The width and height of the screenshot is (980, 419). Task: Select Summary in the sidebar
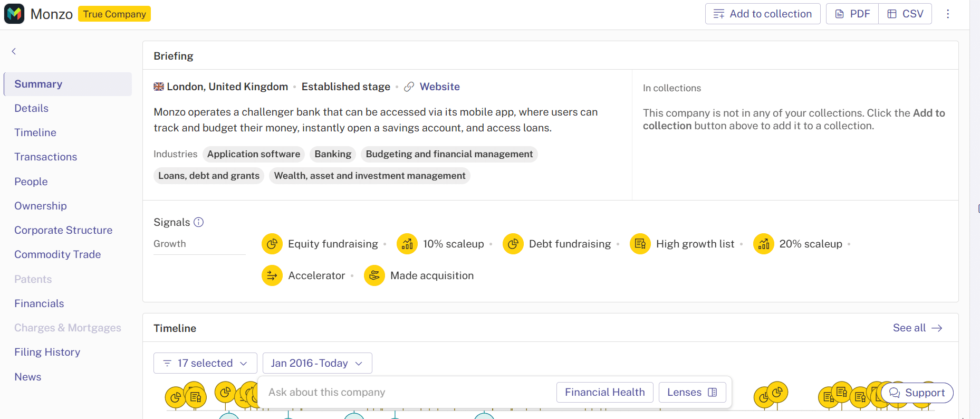pyautogui.click(x=68, y=84)
